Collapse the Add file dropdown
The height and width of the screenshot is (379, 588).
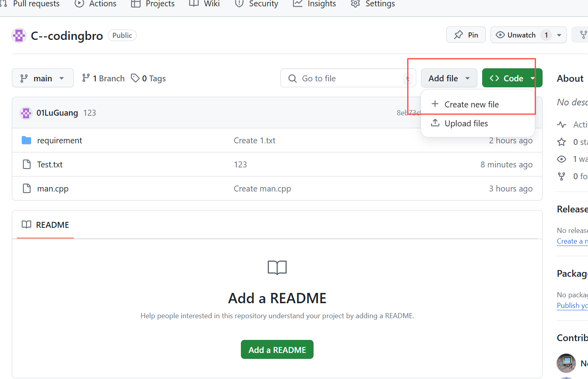pos(449,78)
